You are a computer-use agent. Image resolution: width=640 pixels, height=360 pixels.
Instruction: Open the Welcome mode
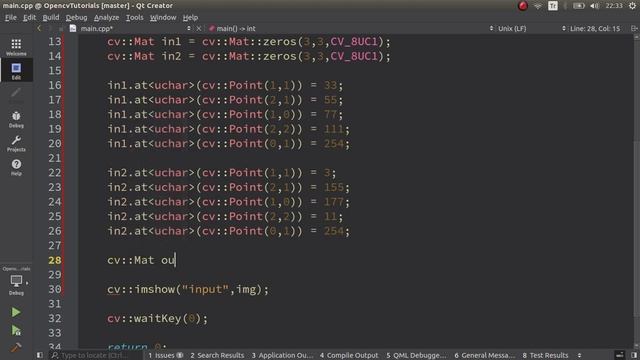tap(16, 47)
